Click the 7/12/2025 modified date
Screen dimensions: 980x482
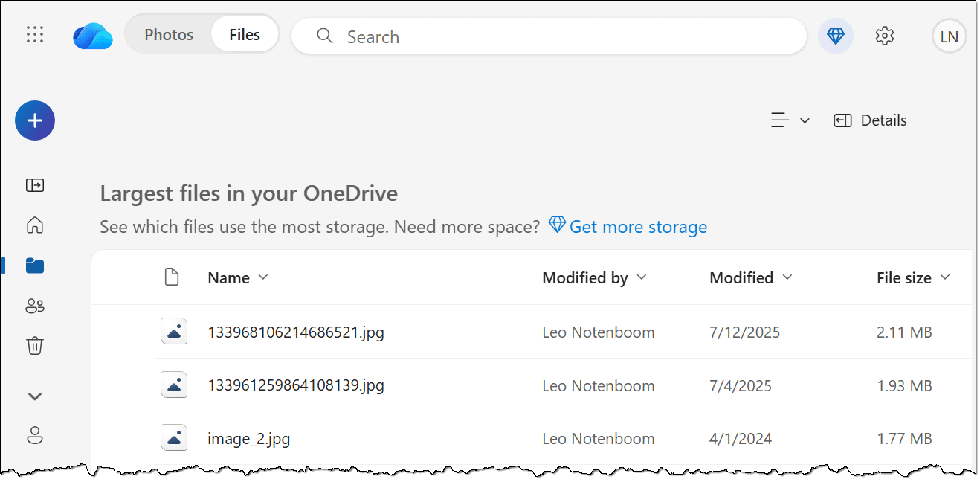coord(745,332)
